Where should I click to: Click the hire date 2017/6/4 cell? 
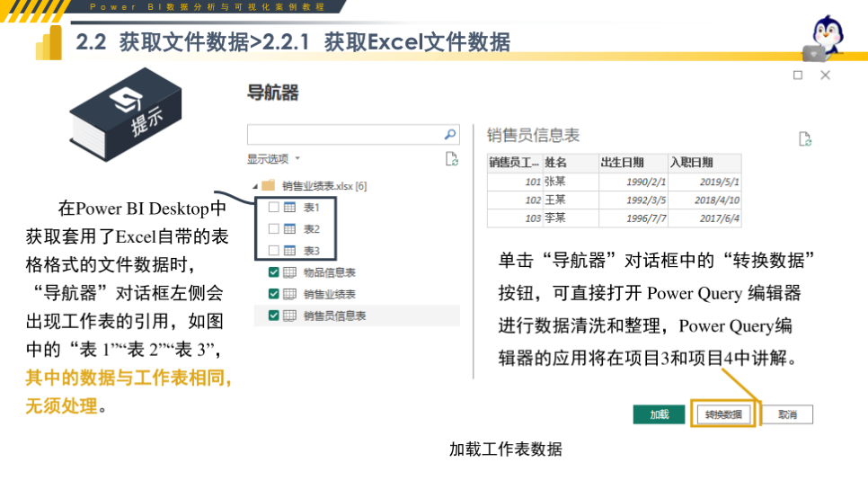[704, 218]
